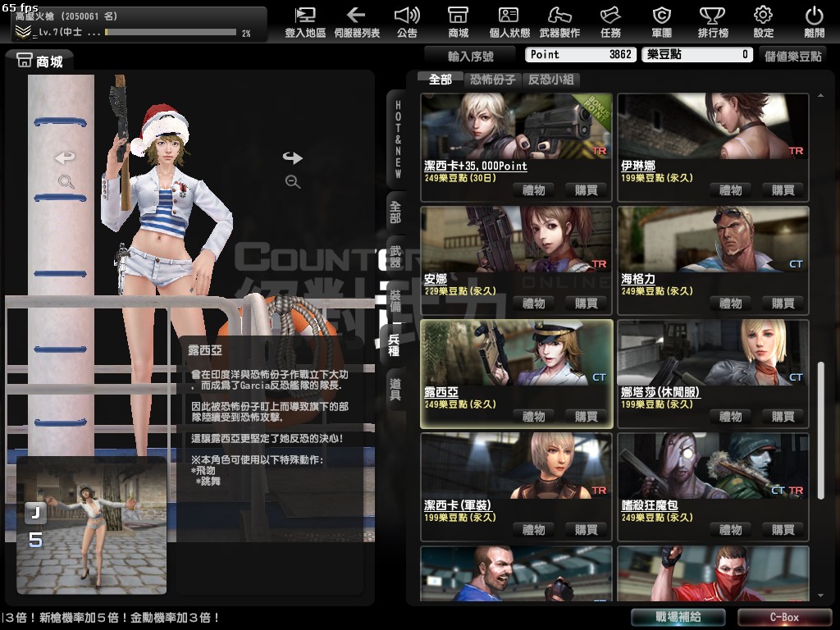This screenshot has height=630, width=840.
Task: Click the 樂豆點 balance field showing 0
Action: pos(697,55)
